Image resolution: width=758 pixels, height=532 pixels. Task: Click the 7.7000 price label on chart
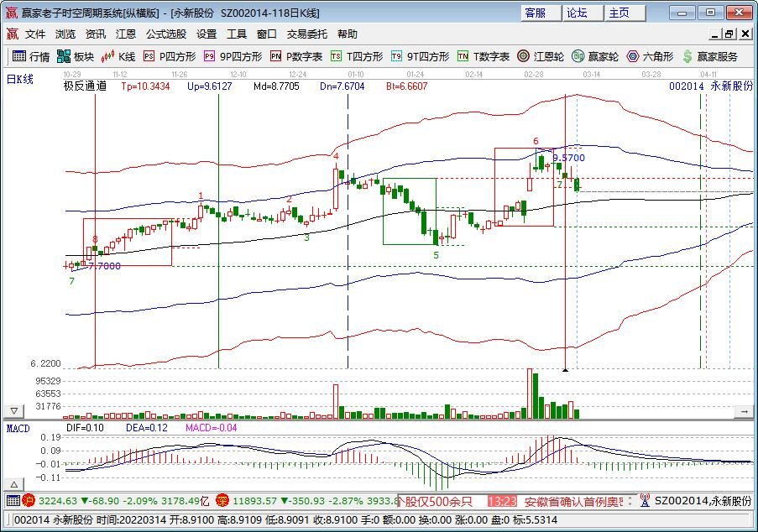tap(104, 266)
